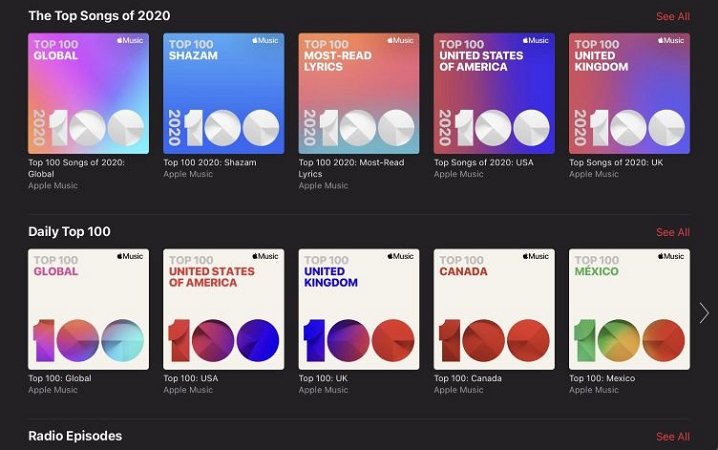See All for Radio Episodes

click(673, 437)
